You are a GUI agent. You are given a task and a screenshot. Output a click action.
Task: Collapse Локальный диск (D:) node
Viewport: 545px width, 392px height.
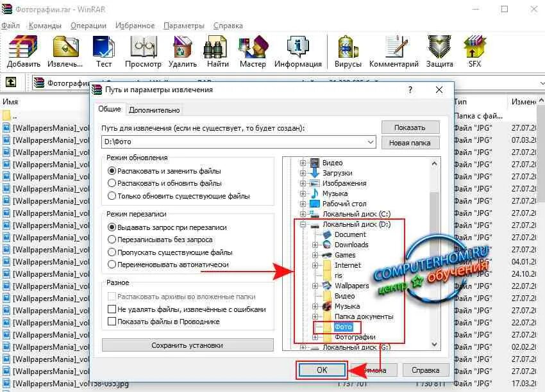click(303, 225)
